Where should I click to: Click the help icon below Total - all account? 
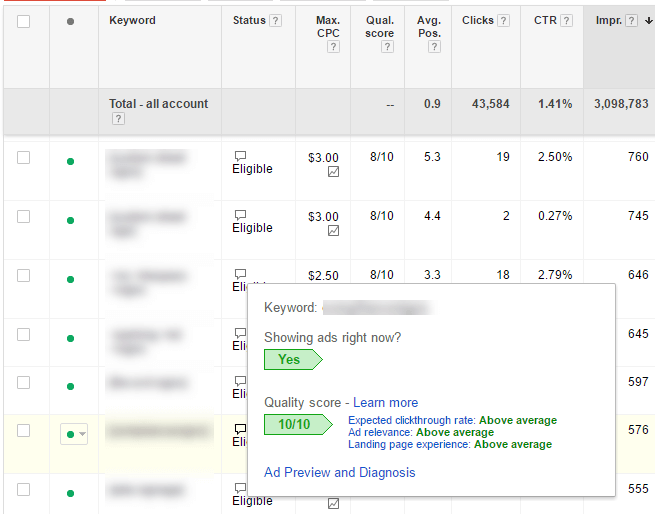118,119
